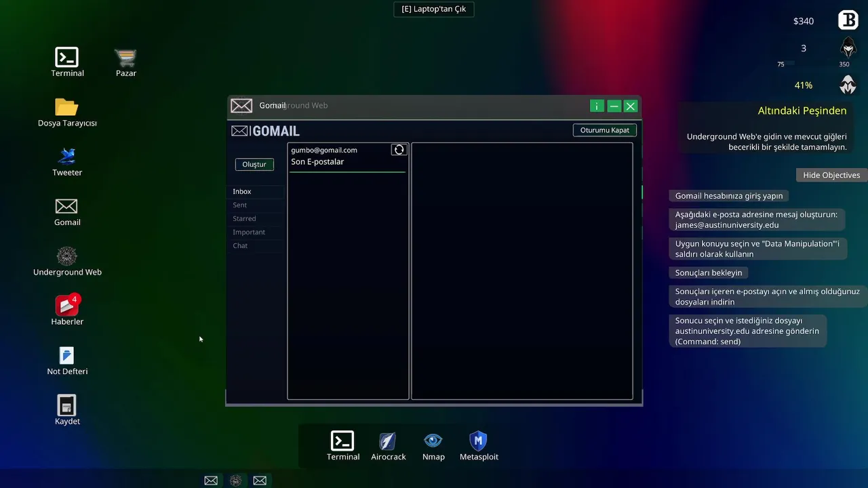Open the Terminal desktop icon

[67, 57]
